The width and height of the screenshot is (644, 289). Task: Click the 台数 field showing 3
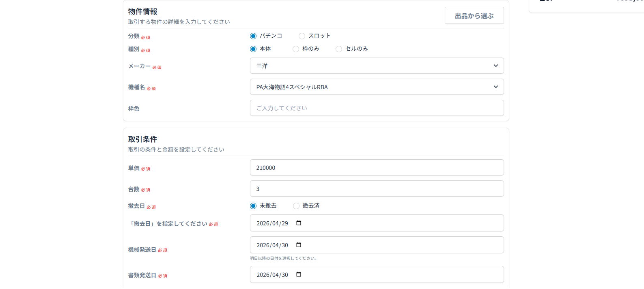(377, 188)
